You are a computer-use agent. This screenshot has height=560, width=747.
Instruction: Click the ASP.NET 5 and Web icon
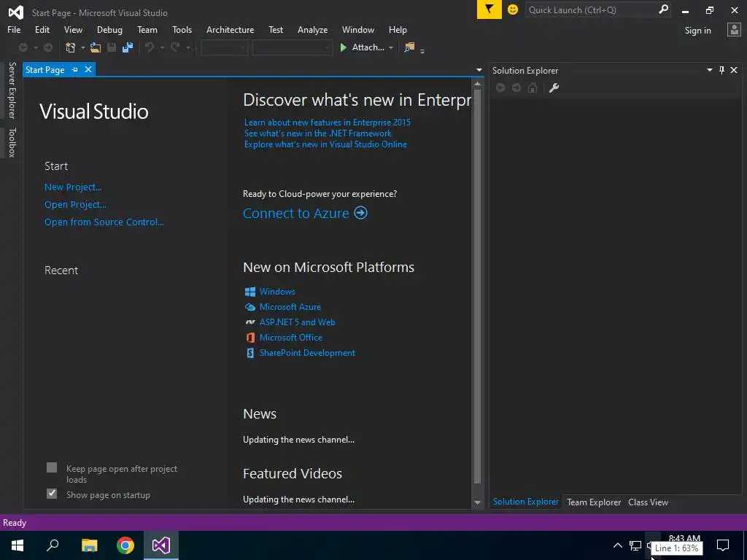250,322
